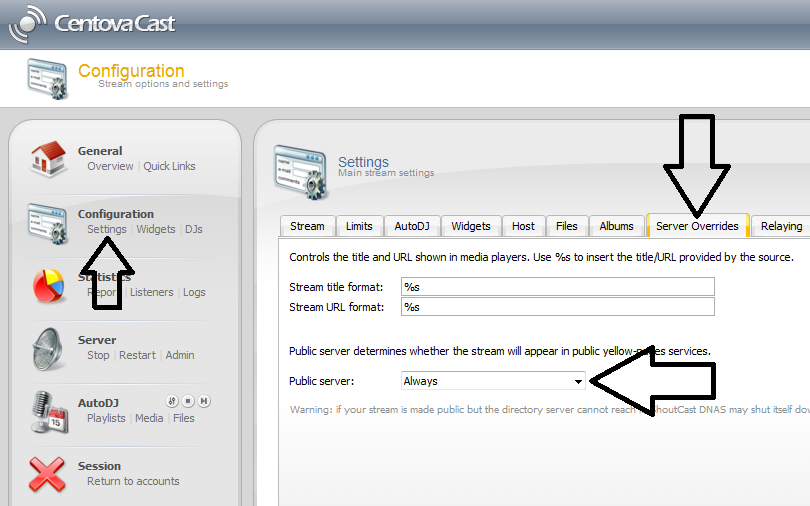Click the CentovaCast logo
Image resolution: width=810 pixels, height=506 pixels.
point(93,24)
